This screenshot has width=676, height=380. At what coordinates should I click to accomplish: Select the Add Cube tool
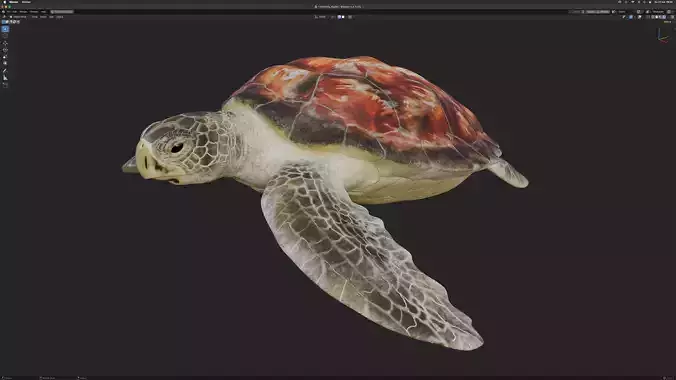click(5, 85)
